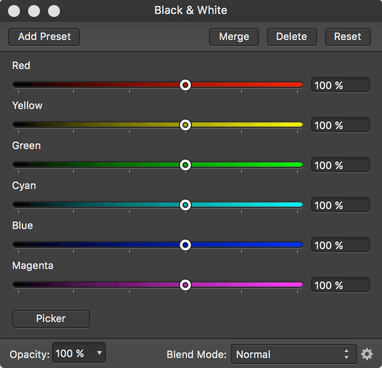Click the 'Magenta' slider label
382x368 pixels.
[x=33, y=266]
